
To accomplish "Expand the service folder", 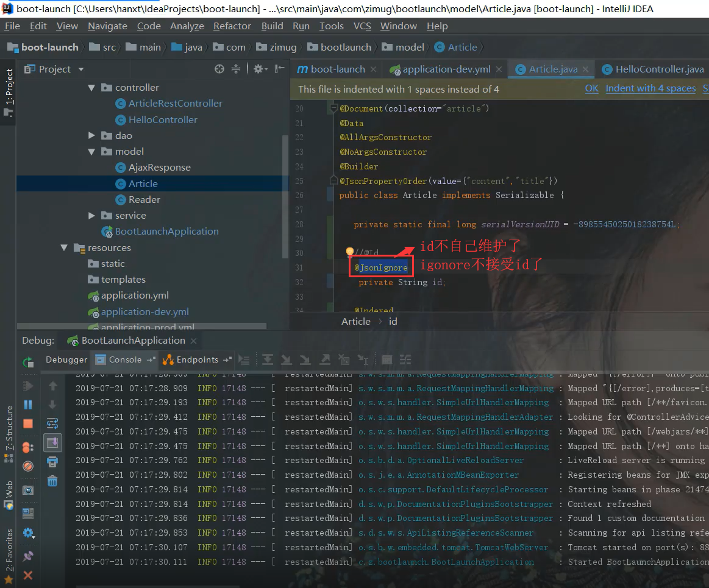I will 91,216.
